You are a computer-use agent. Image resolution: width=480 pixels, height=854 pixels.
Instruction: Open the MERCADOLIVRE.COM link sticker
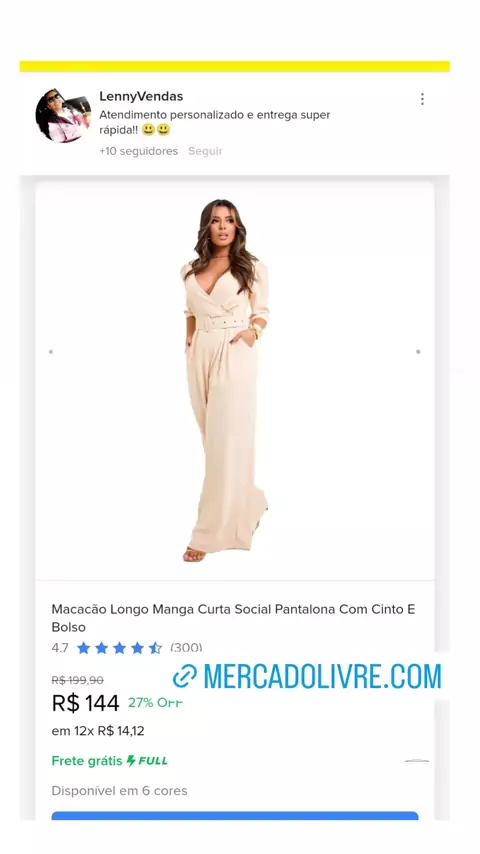307,676
